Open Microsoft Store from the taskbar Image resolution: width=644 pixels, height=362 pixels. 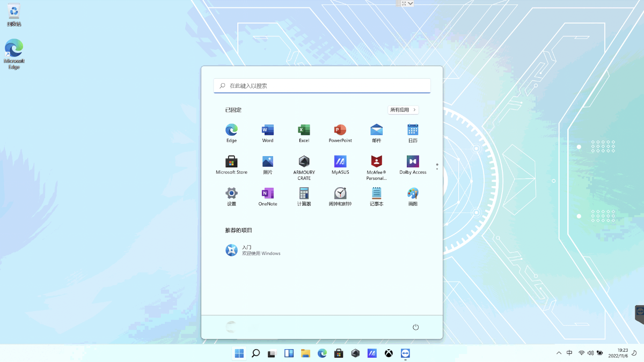pyautogui.click(x=339, y=353)
